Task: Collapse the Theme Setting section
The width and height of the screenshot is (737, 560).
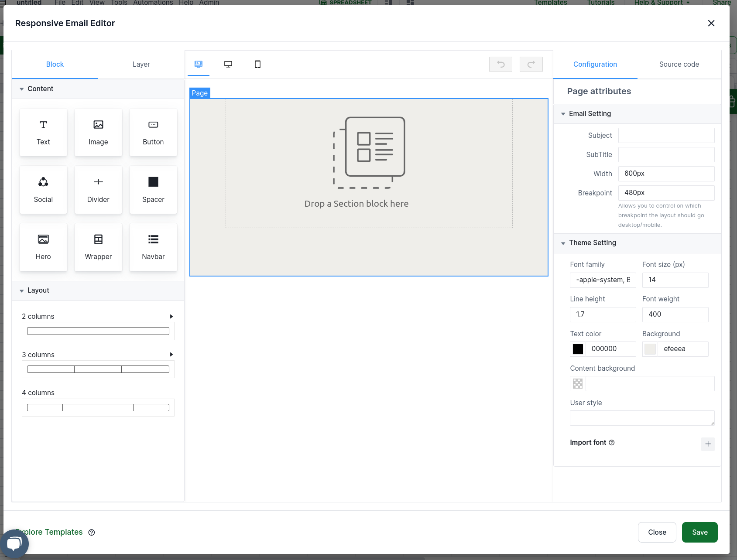Action: [563, 243]
